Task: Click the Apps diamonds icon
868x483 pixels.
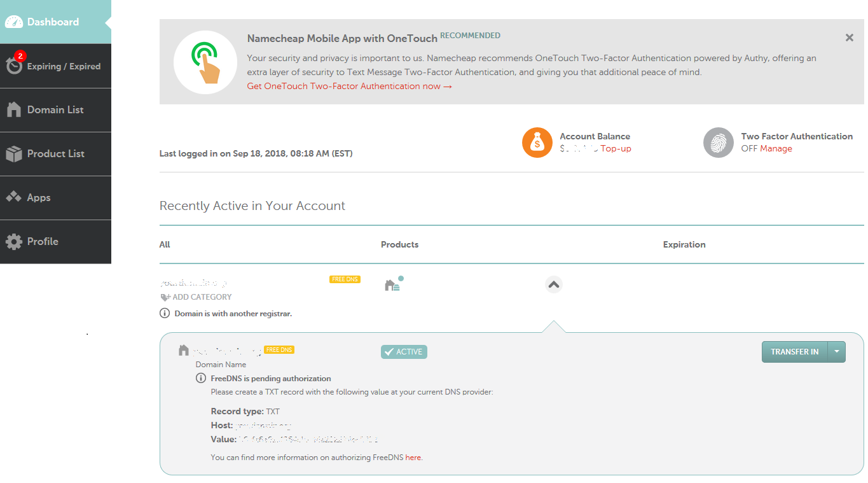Action: 14,197
